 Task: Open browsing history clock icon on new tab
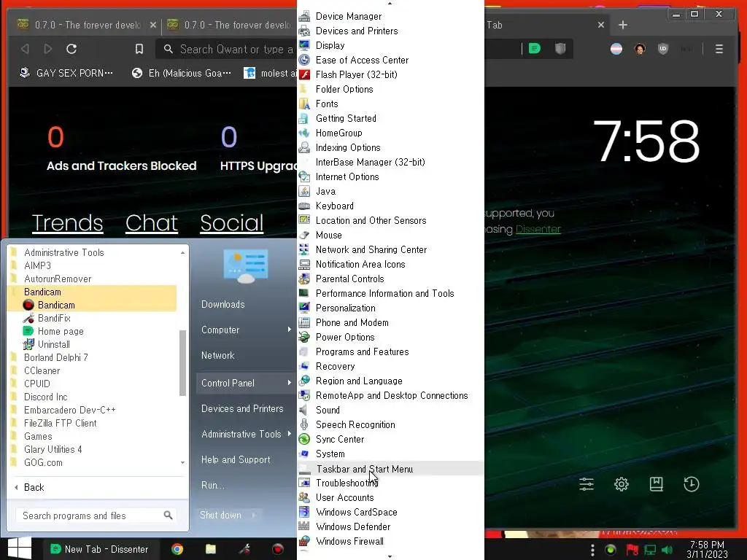click(692, 484)
